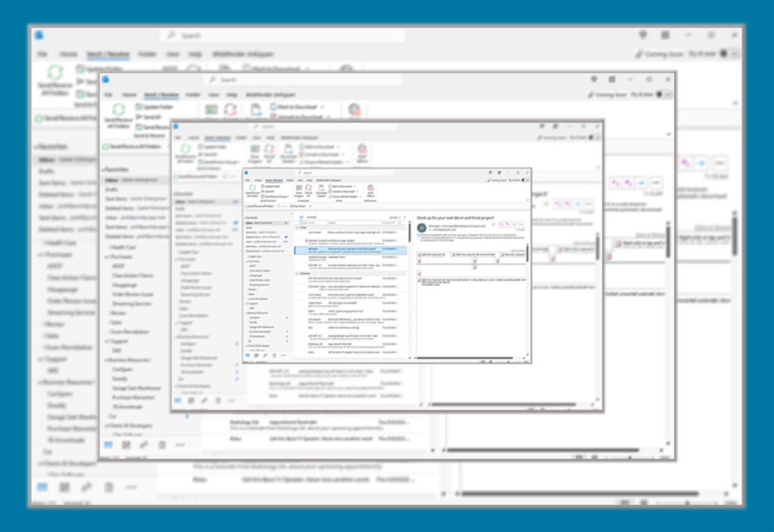The image size is (774, 532).
Task: Click sender avatar in smallest window's reading pane
Action: [x=422, y=227]
